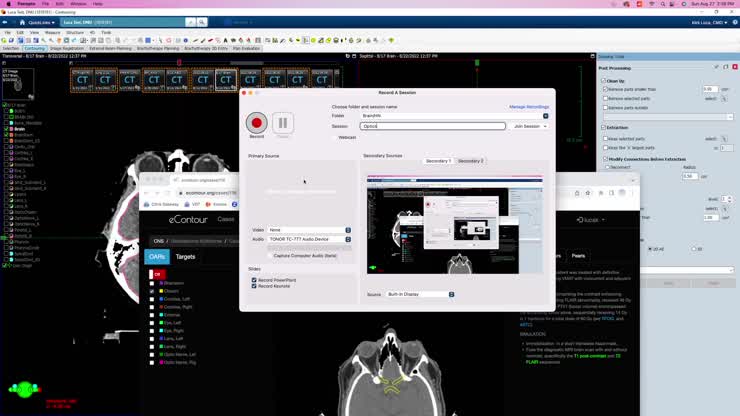The height and width of the screenshot is (416, 740).
Task: Click the yellow Chiasm color square in eContour
Action: coord(161,291)
